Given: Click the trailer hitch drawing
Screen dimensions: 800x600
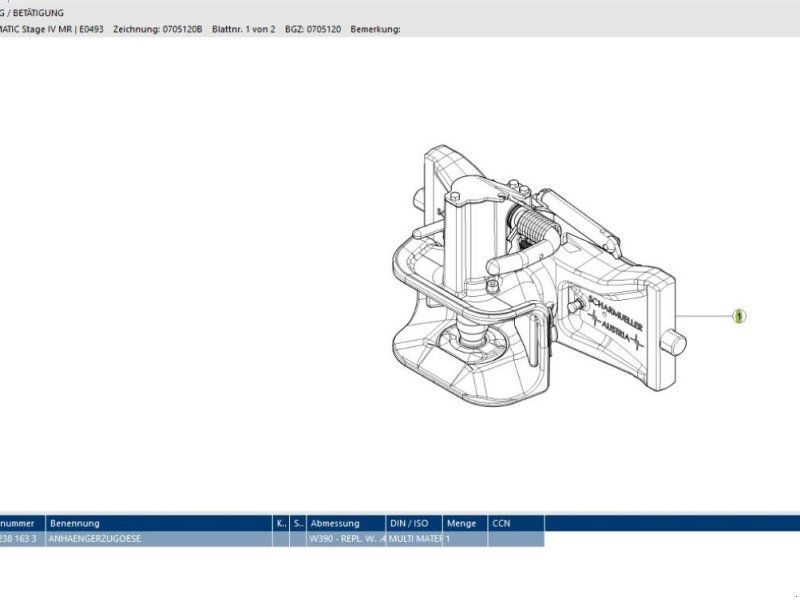Looking at the screenshot, I should click(x=520, y=290).
